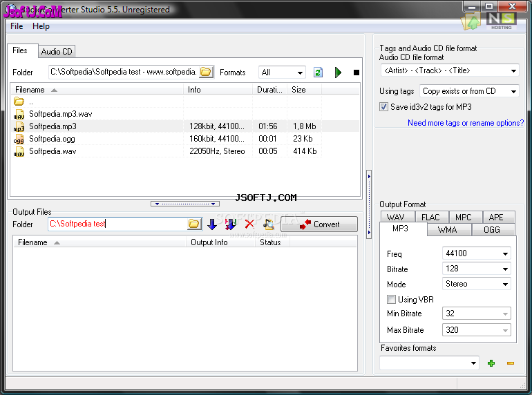Select Softpedia.wav file name
The image size is (532, 395).
click(x=53, y=151)
